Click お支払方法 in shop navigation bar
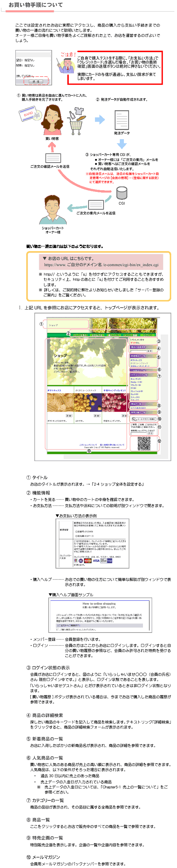This screenshot has height=868, width=177. pyautogui.click(x=97, y=335)
